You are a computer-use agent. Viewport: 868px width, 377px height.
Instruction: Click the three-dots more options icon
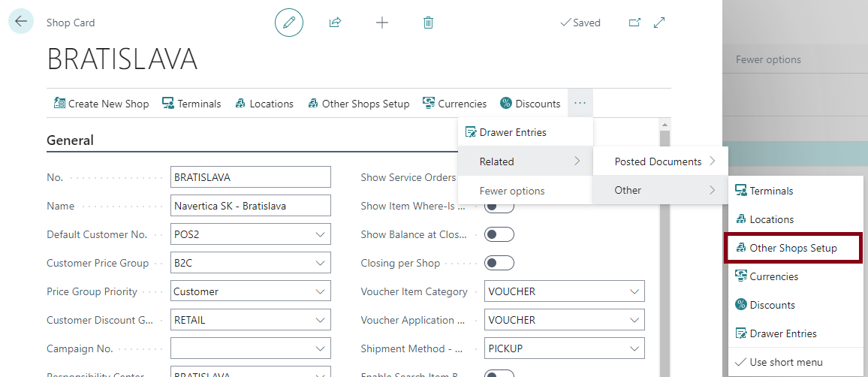click(580, 103)
